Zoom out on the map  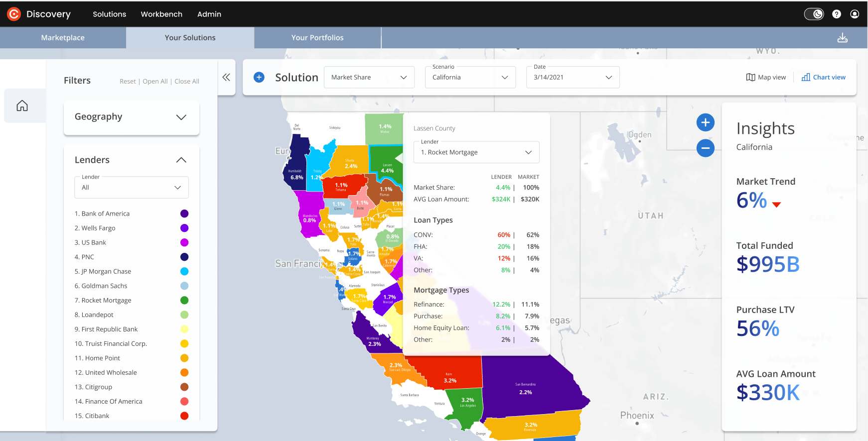tap(706, 148)
